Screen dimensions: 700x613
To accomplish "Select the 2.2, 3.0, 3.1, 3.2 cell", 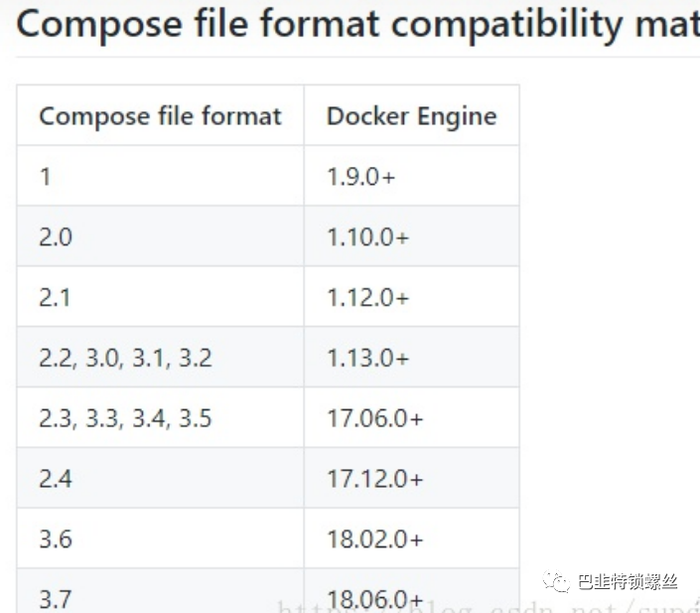I will pos(160,357).
